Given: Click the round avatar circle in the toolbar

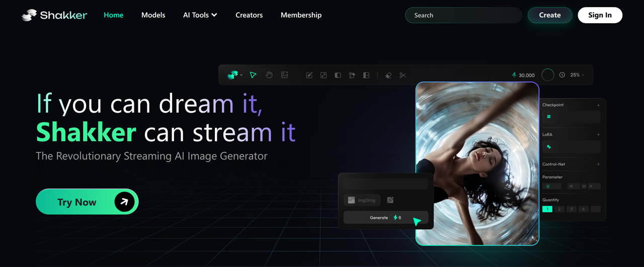Looking at the screenshot, I should pos(548,75).
